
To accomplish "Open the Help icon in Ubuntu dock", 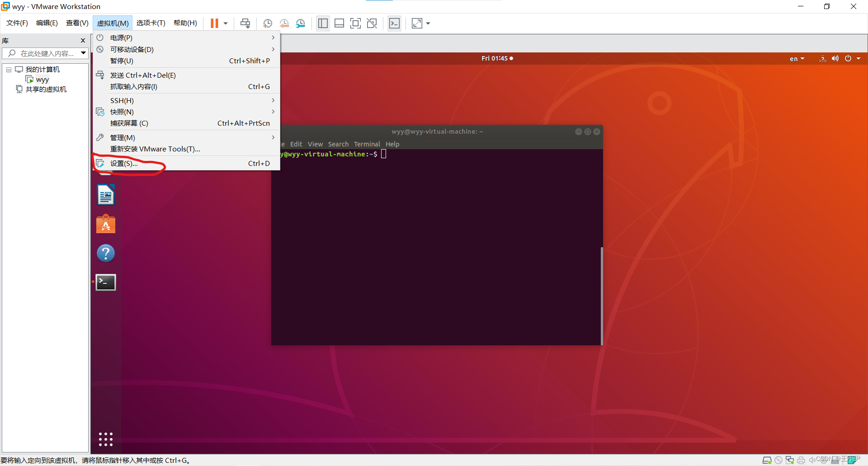I will 106,253.
